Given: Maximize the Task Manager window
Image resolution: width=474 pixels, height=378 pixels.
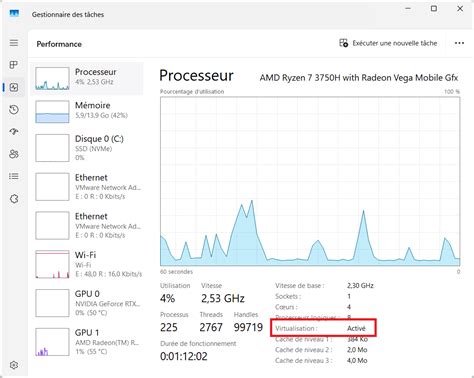Looking at the screenshot, I should (x=434, y=9).
